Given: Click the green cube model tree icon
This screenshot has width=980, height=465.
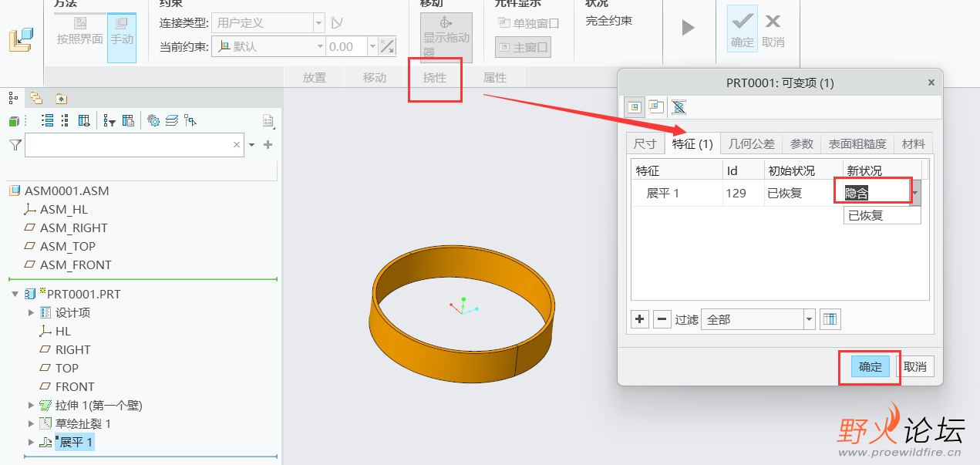Looking at the screenshot, I should point(13,121).
